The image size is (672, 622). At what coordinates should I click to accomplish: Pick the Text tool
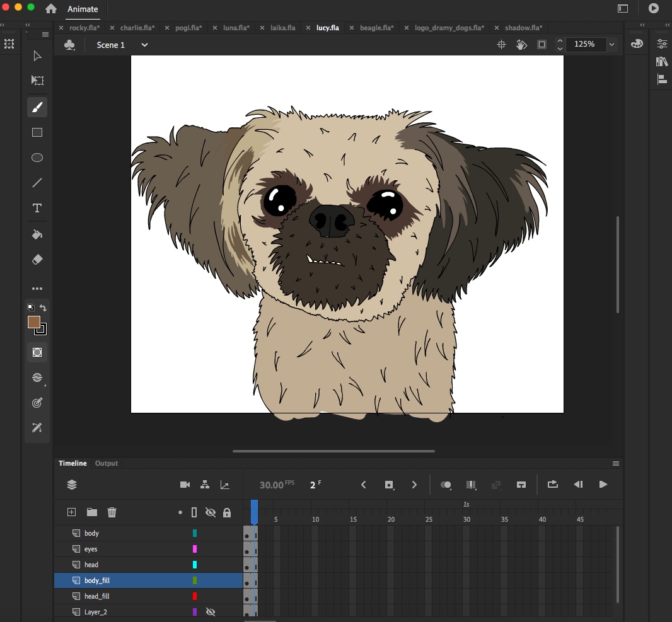coord(37,208)
